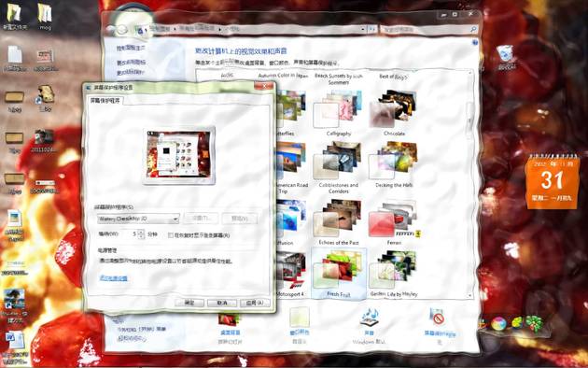Viewport: 588px width, 368px height.
Task: Click the blue help icon in Personalization
Action: click(475, 42)
